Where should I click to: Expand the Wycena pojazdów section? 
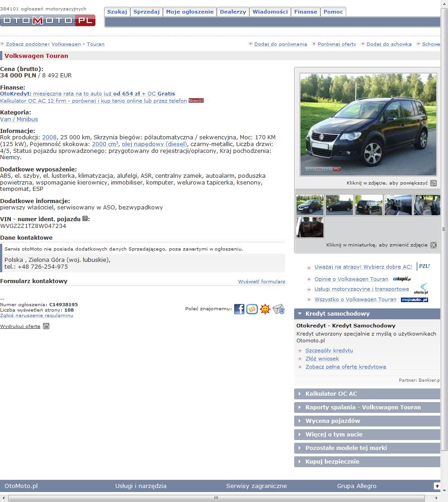coord(367,421)
